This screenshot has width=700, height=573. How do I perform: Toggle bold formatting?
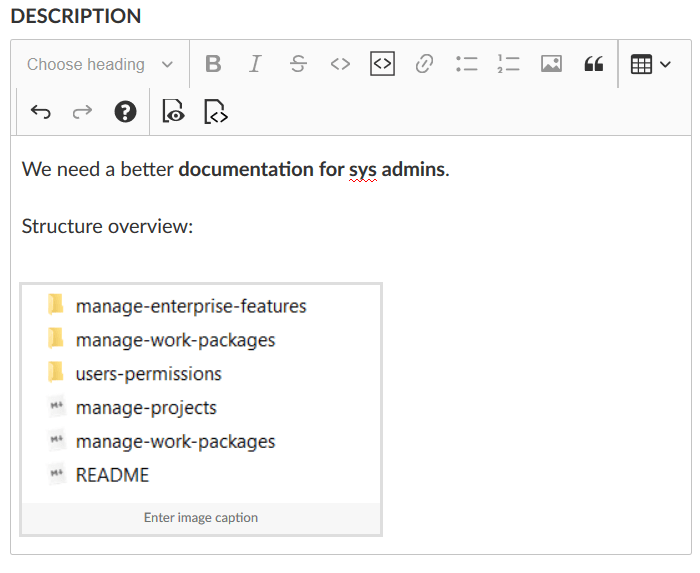click(213, 64)
